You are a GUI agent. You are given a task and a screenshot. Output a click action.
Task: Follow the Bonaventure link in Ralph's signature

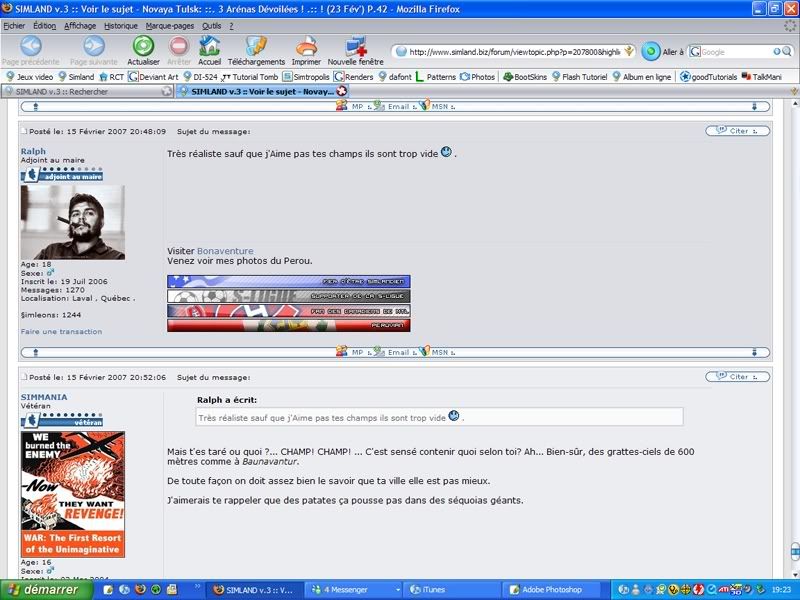tap(225, 251)
